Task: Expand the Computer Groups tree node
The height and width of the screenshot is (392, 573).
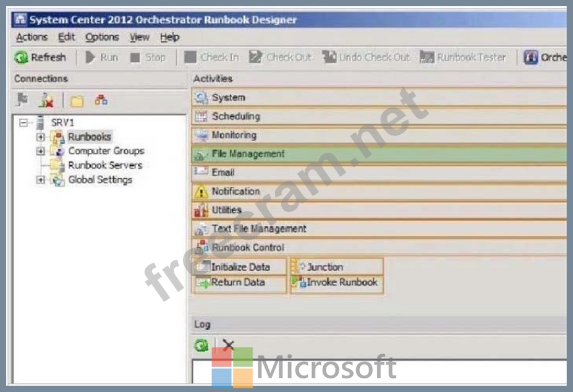Action: click(41, 151)
